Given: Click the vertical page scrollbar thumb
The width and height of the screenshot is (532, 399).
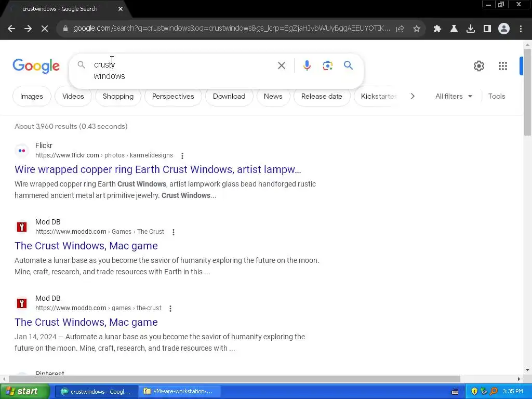Looking at the screenshot, I should tap(527, 92).
